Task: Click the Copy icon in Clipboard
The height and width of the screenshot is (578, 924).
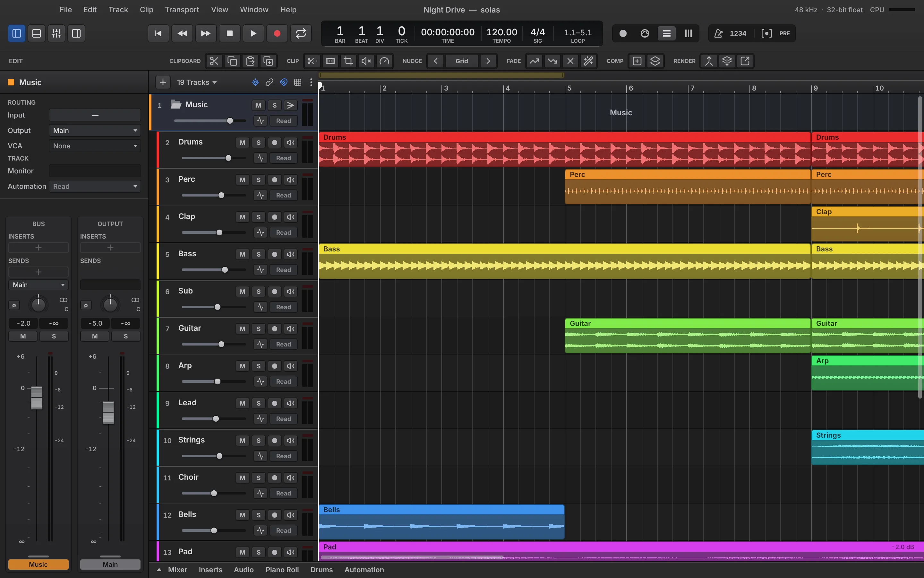Action: pyautogui.click(x=232, y=61)
